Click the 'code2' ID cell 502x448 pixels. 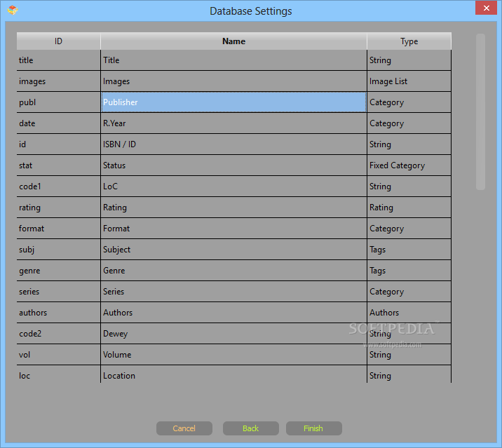point(59,334)
